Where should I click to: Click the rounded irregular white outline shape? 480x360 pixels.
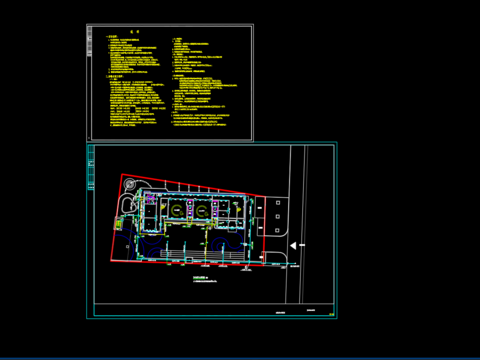(128, 204)
